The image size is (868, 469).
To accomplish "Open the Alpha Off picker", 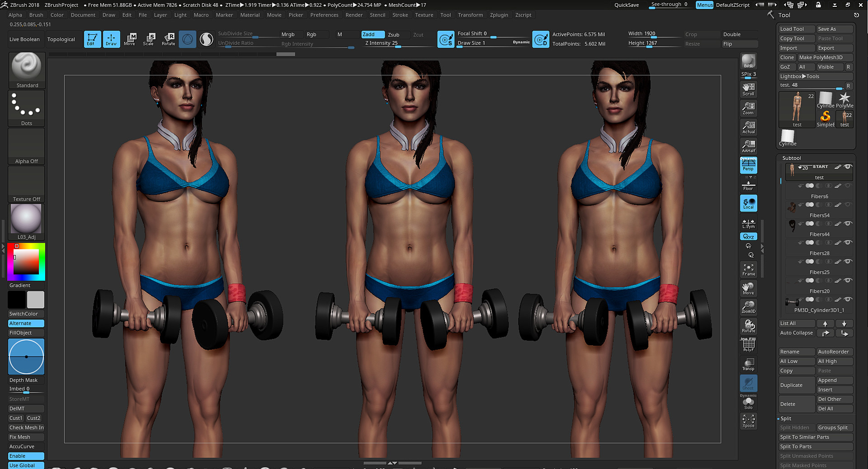I will click(27, 146).
